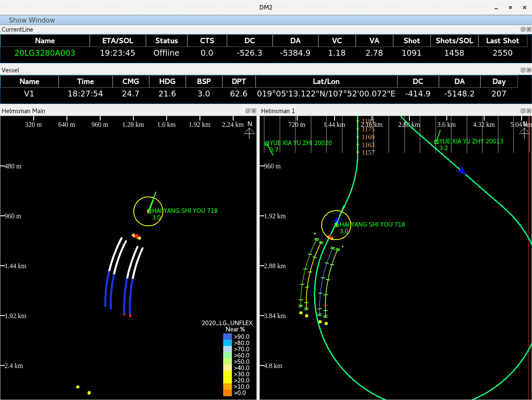Click the ETA/SOL column header
Image resolution: width=532 pixels, height=400 pixels.
118,41
